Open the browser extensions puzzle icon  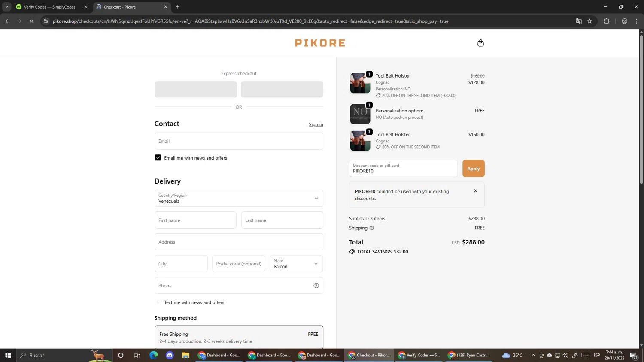coord(607,21)
